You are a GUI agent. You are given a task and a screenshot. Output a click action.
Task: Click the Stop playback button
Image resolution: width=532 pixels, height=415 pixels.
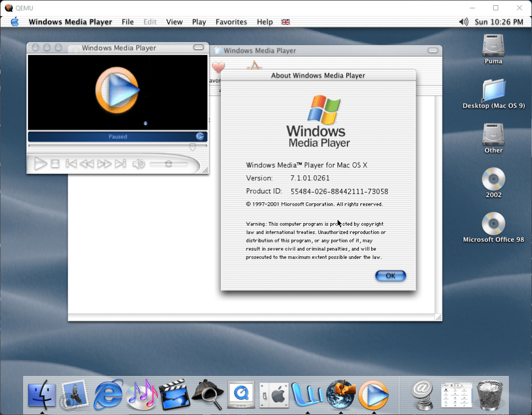(55, 164)
